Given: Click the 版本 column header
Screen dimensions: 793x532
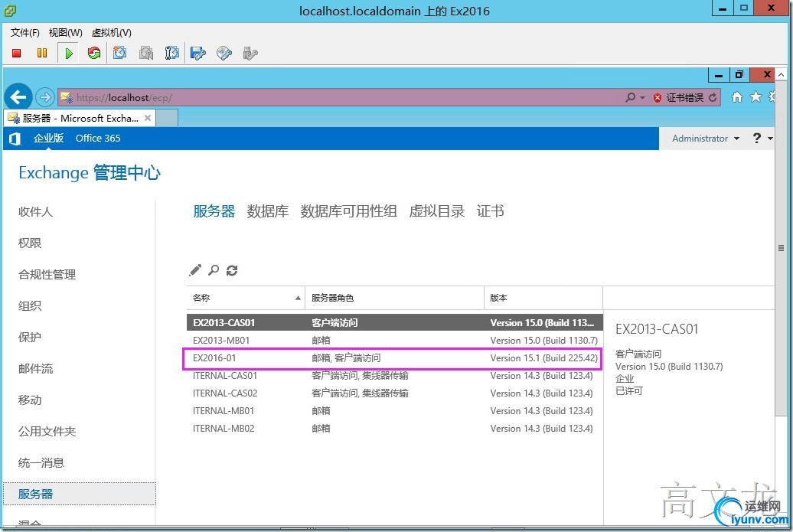Looking at the screenshot, I should coord(543,298).
